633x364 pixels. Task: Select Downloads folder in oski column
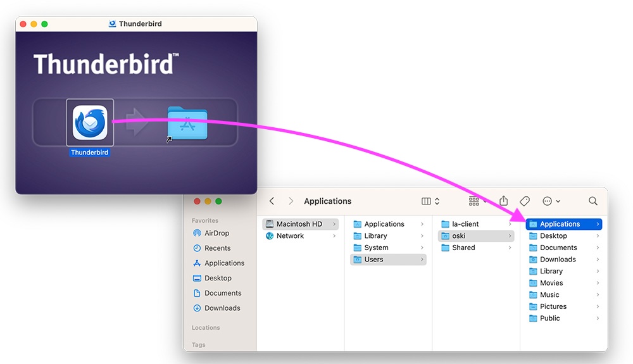click(x=564, y=259)
